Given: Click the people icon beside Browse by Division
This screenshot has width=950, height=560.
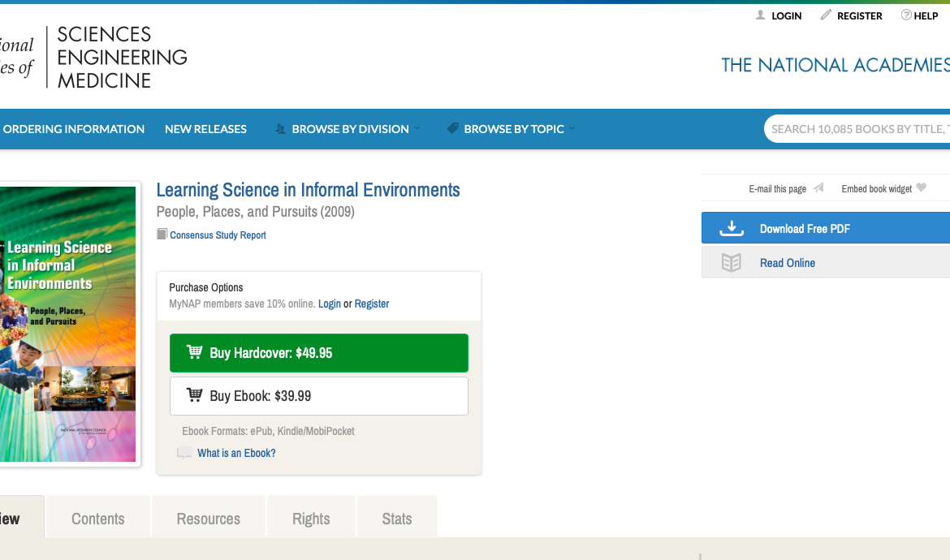Looking at the screenshot, I should coord(280,129).
